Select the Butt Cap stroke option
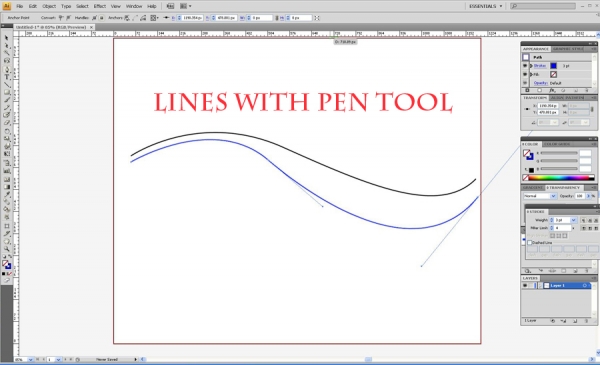The image size is (600, 365). tap(584, 220)
